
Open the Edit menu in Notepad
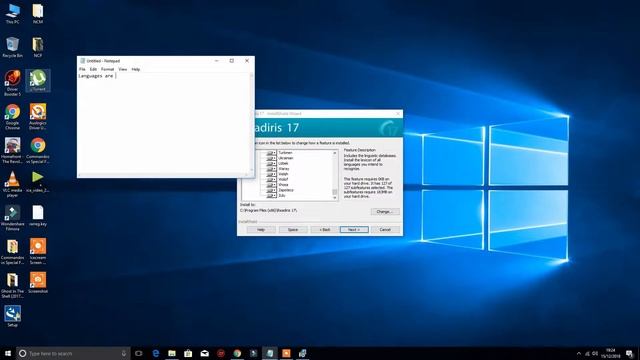(x=93, y=69)
